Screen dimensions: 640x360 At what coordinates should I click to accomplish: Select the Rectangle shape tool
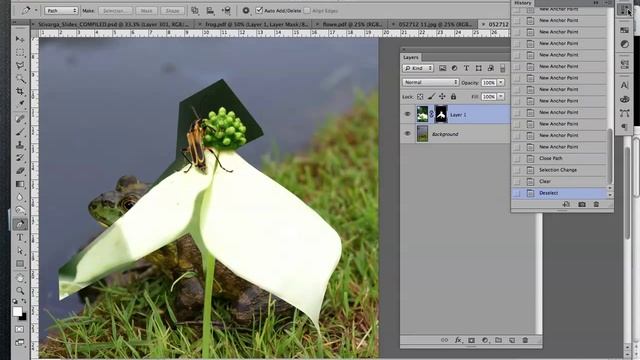click(x=20, y=264)
